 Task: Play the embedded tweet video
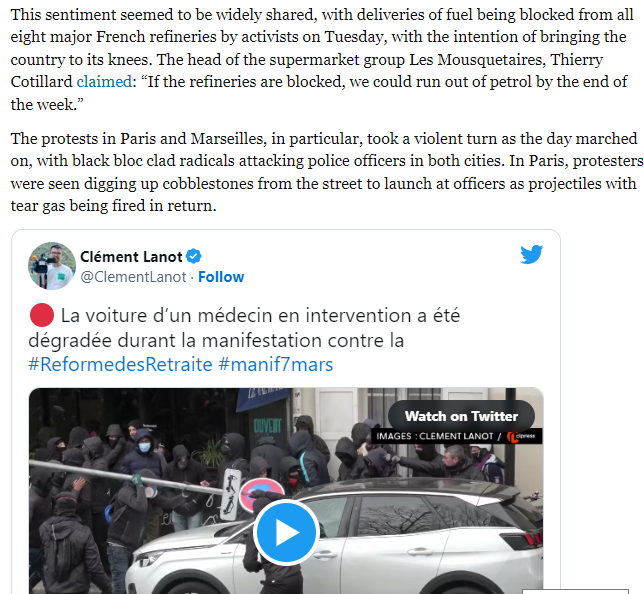286,532
